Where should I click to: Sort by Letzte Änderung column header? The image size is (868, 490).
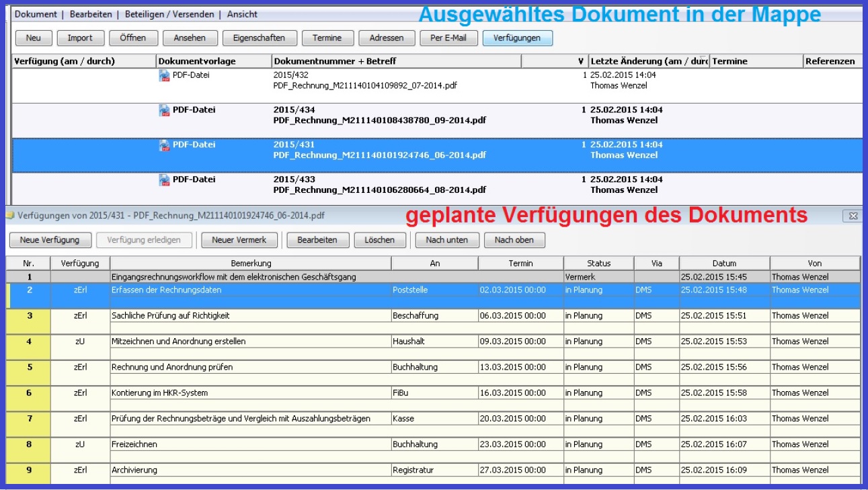point(649,61)
